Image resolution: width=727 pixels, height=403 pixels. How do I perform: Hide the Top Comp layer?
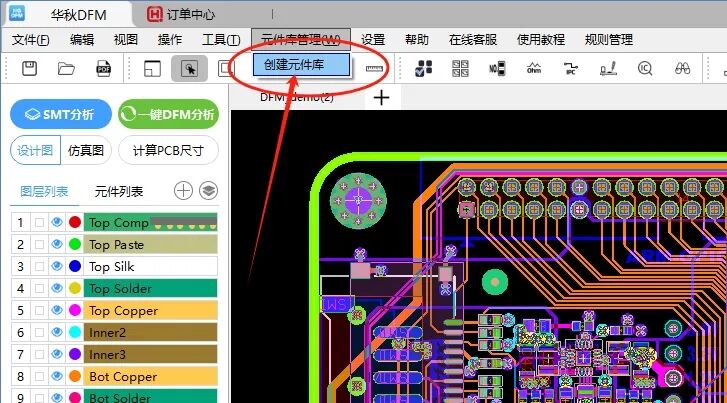(x=57, y=223)
